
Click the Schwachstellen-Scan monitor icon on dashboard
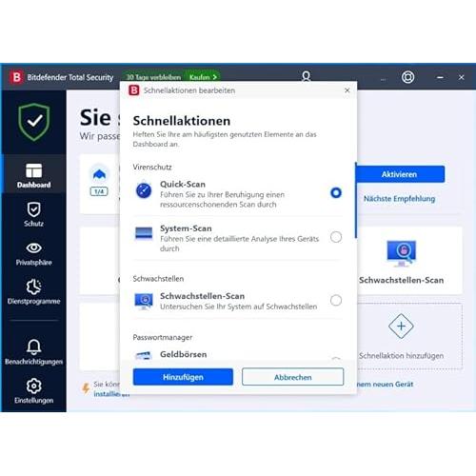401,253
